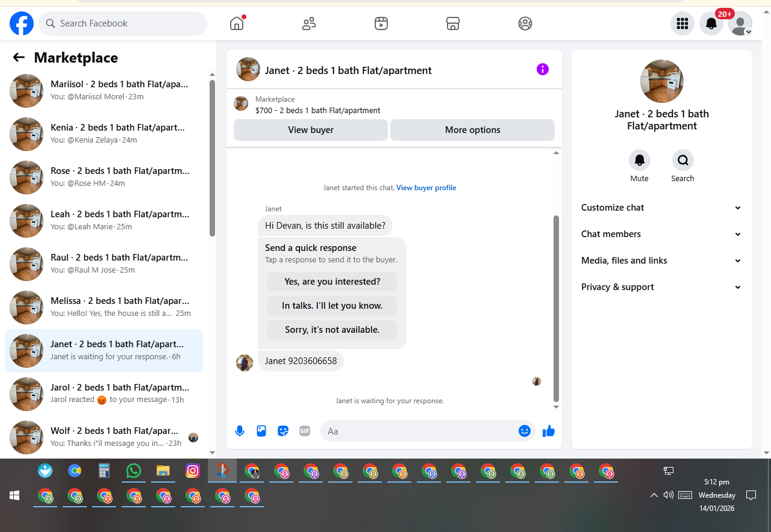Click the small Marketplace listing thumbnail near $700

241,104
